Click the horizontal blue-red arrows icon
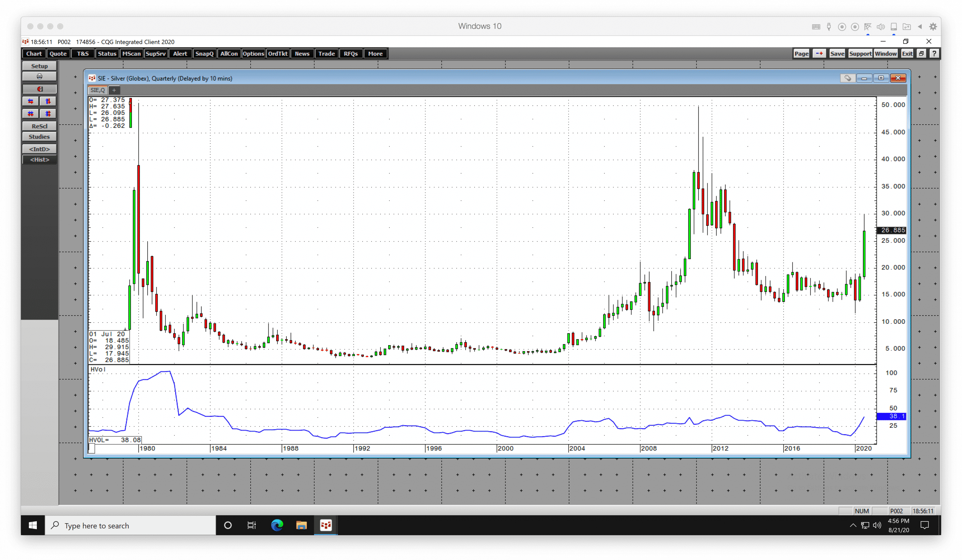Screen dimensions: 962x560 30,101
